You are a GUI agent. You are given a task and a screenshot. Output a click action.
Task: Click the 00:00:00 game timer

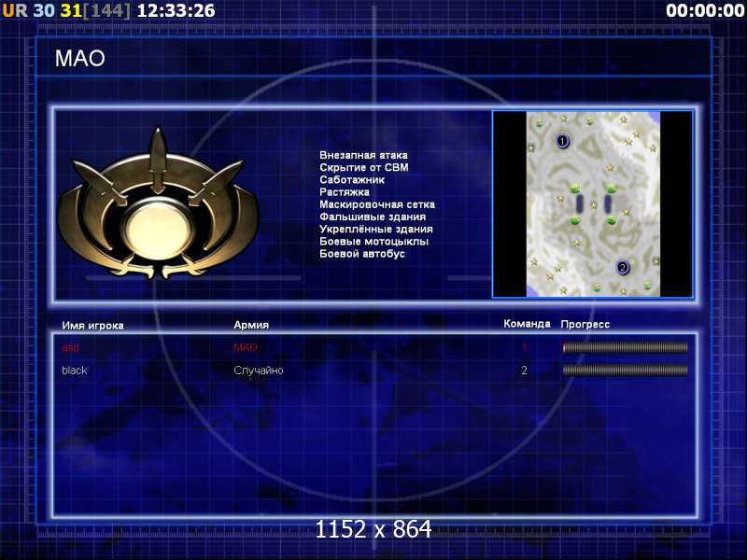click(x=705, y=10)
